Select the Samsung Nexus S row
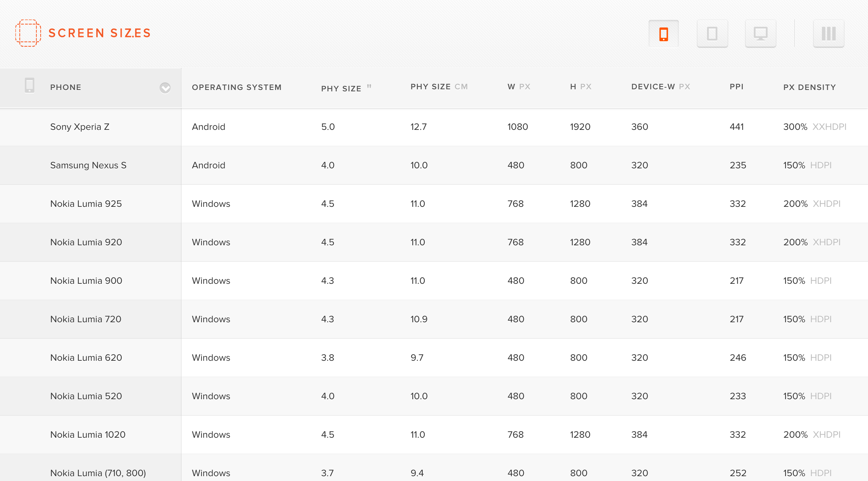The image size is (868, 481). (434, 165)
